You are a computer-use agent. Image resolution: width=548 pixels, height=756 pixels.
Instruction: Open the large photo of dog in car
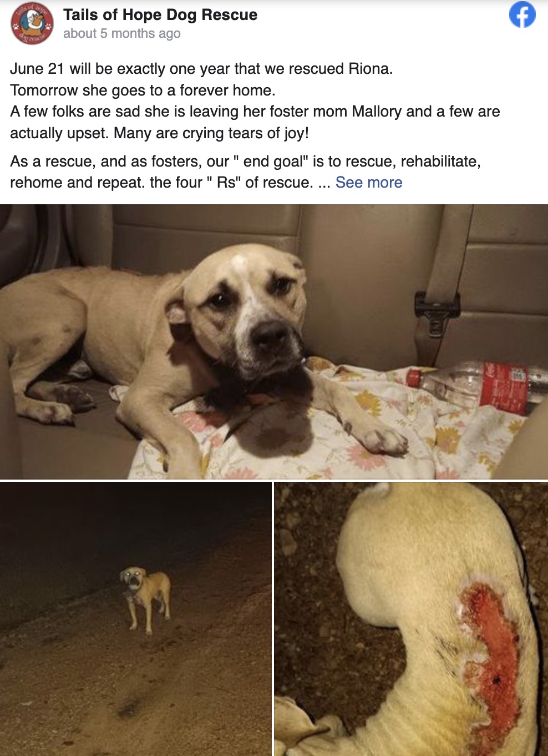coord(274,341)
